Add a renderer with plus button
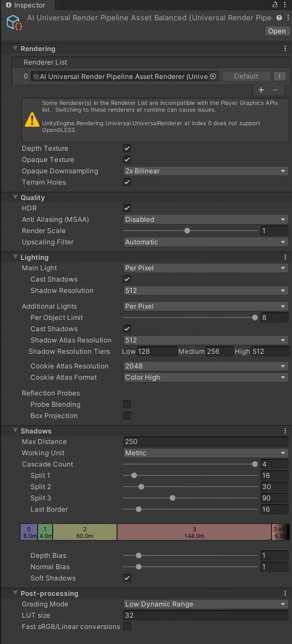Viewport: 292px width, 644px height. [x=261, y=90]
